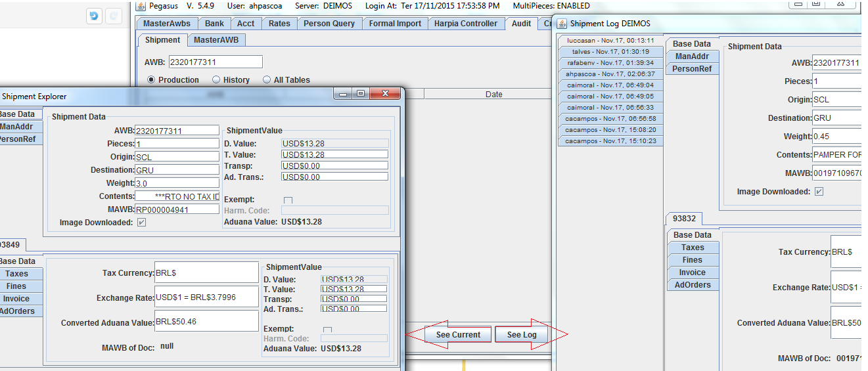Select the All Tables radio button
The height and width of the screenshot is (371, 868).
tap(267, 79)
